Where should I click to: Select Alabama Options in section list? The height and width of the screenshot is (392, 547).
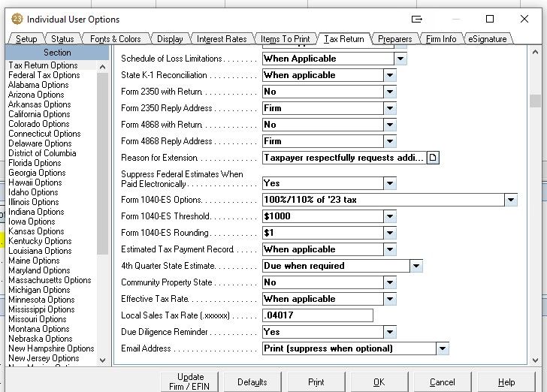click(x=38, y=85)
